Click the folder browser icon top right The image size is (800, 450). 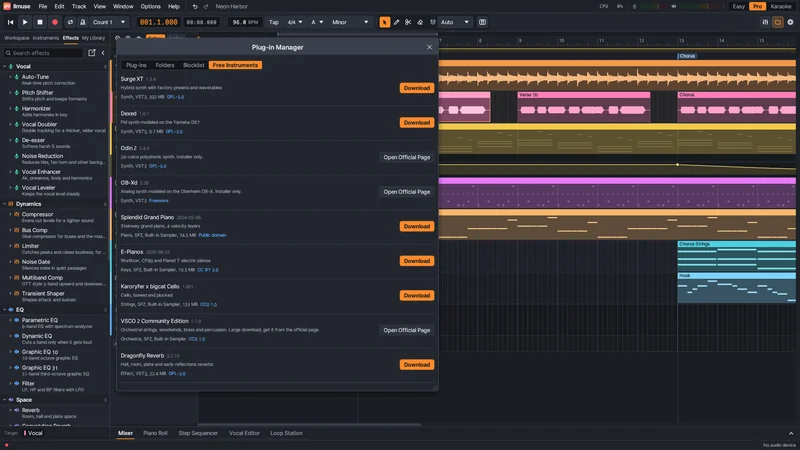tap(778, 22)
